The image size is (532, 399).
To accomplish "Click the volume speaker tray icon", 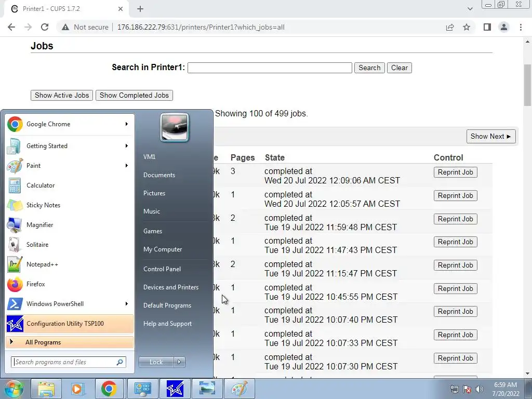I will (x=480, y=389).
